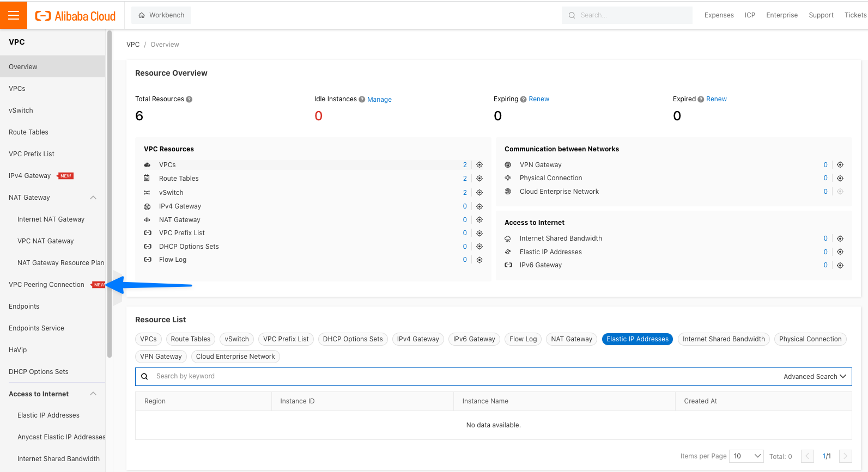Click the help icon next to Total Resources
The image size is (868, 472).
[x=189, y=100]
